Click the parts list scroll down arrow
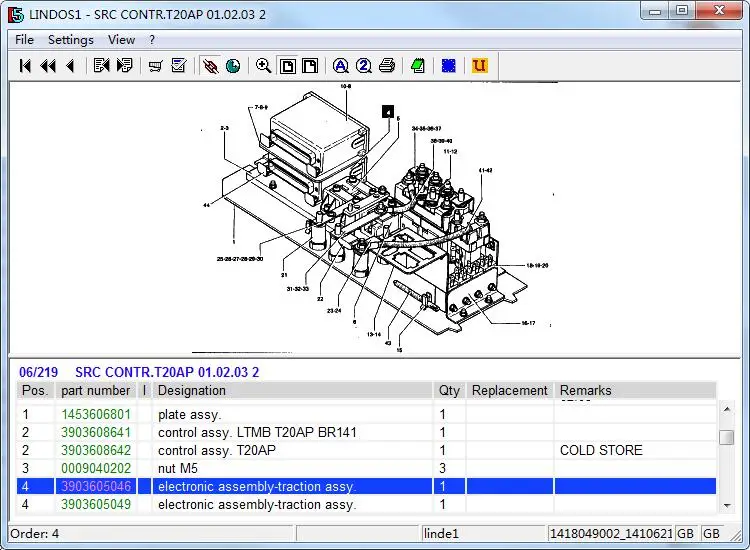750x550 pixels. [x=727, y=506]
